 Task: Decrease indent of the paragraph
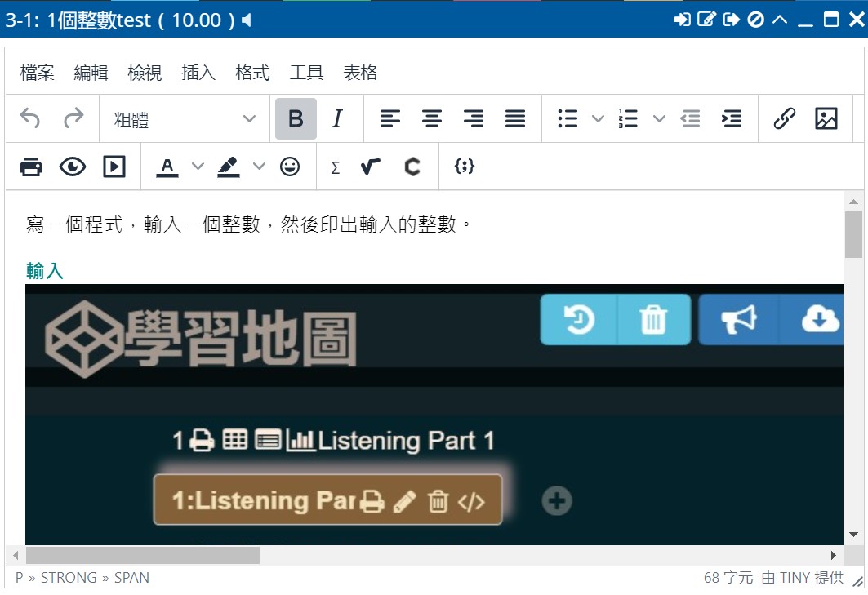coord(690,118)
